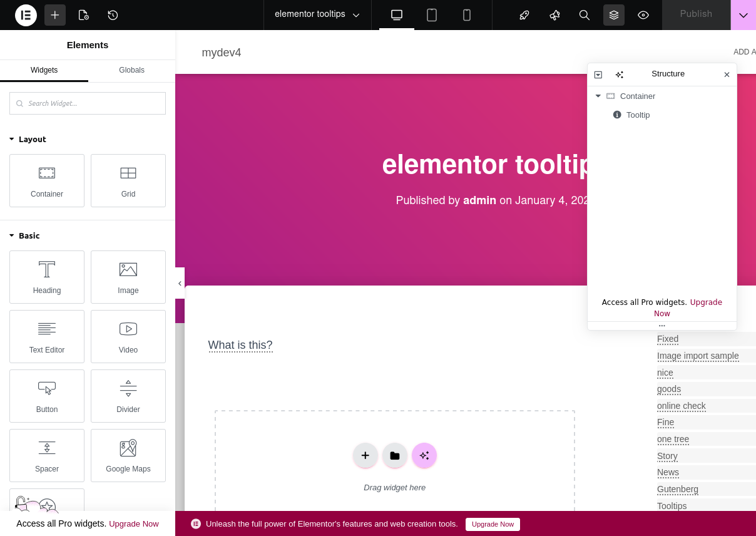Click the Upgrade Now button in banner

pos(493,524)
